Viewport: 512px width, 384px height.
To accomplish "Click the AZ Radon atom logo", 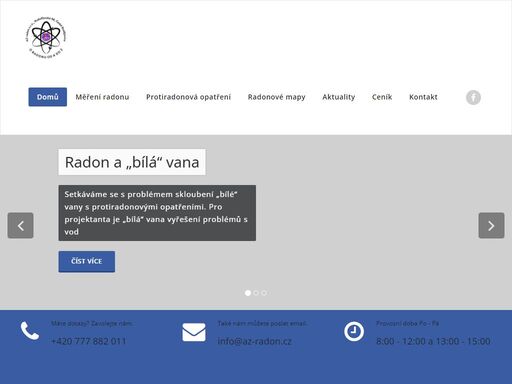I will tap(46, 37).
